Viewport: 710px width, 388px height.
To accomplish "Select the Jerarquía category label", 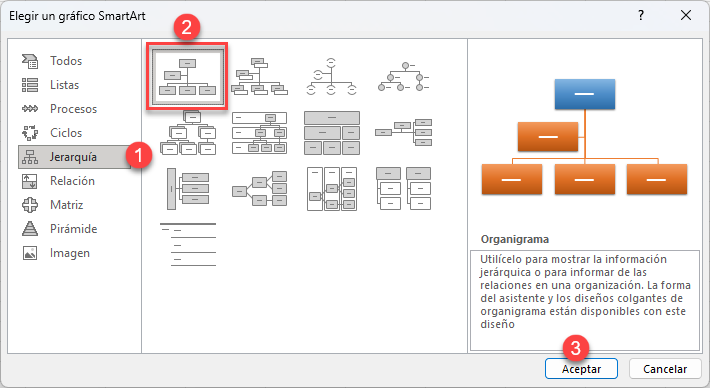I will 73,157.
